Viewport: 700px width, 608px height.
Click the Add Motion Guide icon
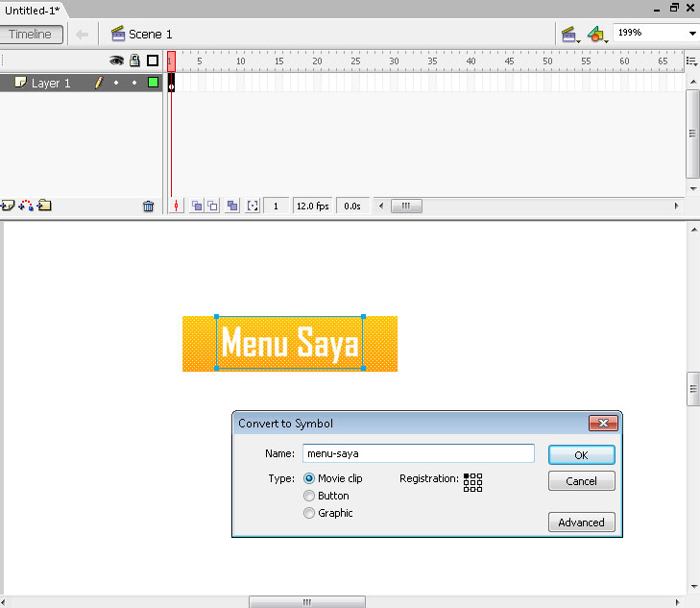click(26, 206)
